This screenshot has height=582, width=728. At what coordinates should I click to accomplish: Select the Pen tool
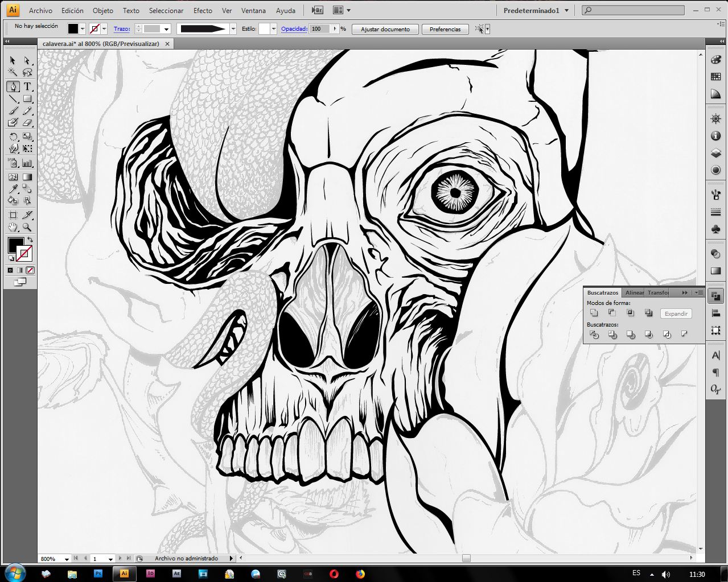click(x=13, y=86)
